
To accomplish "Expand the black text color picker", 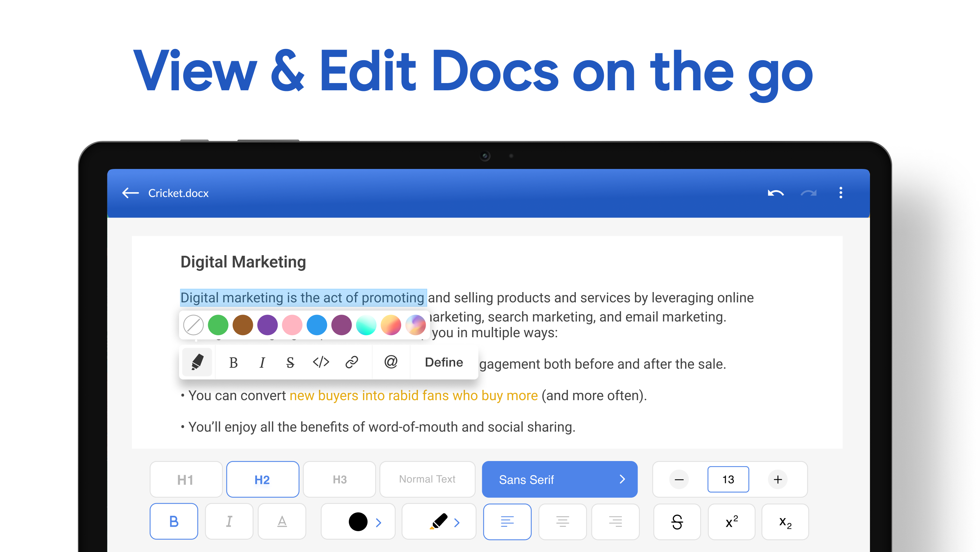I will 358,522.
